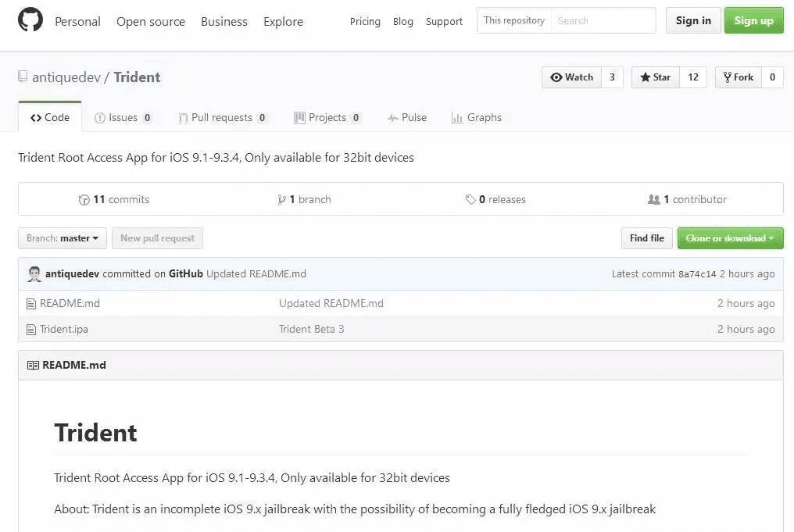Click the antiquedev avatar thumbnail
Screen dimensions: 794x532
[x=34, y=274]
